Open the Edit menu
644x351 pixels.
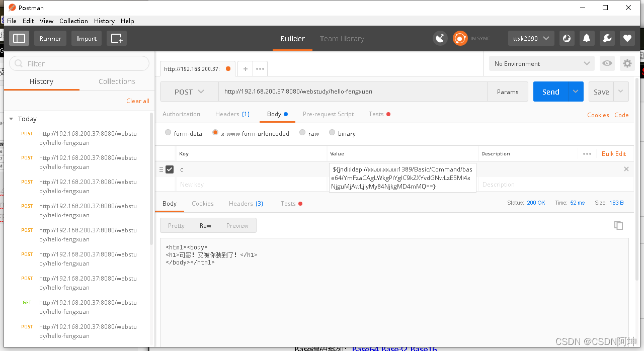pyautogui.click(x=28, y=21)
